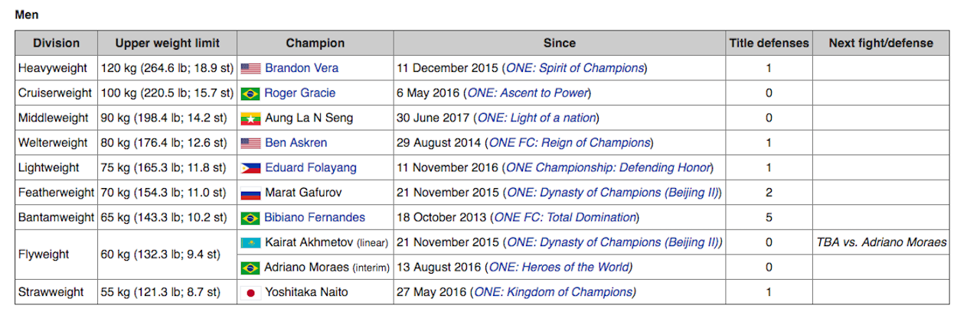Open the Roger Gracie link
Image resolution: width=980 pixels, height=315 pixels.
(x=300, y=93)
